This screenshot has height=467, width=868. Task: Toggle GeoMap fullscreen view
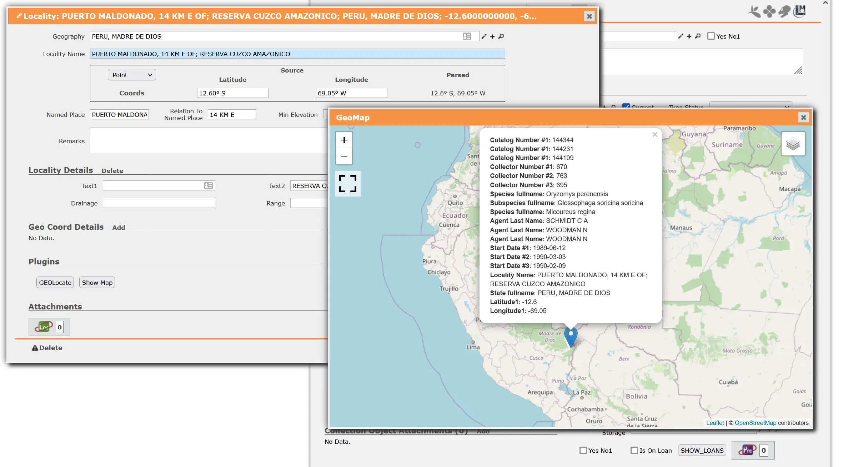(x=347, y=184)
